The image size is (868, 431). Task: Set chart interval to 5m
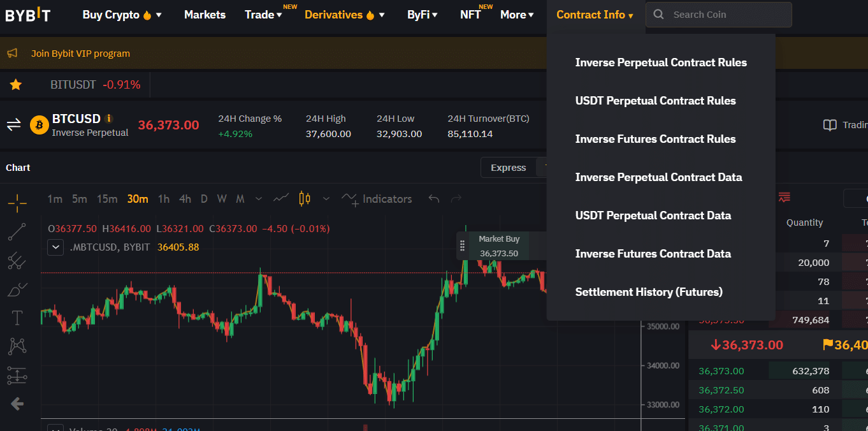click(79, 199)
